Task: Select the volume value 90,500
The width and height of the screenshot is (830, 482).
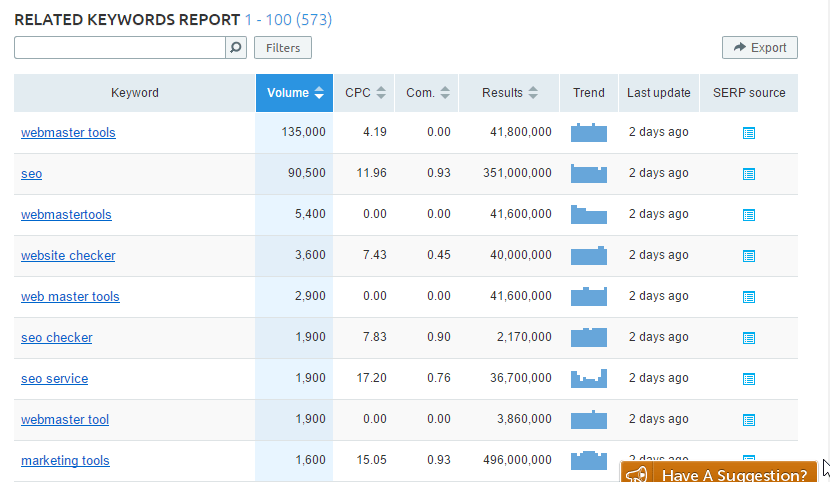Action: click(x=306, y=173)
